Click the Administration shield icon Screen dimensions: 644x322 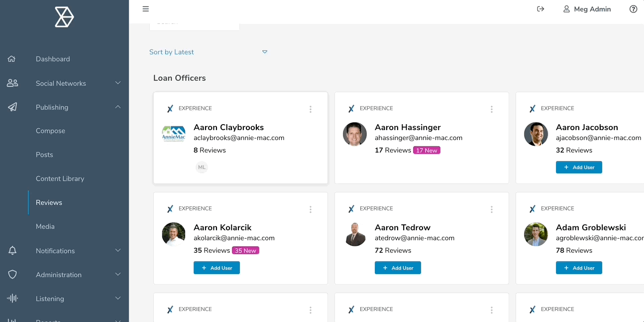pyautogui.click(x=12, y=275)
